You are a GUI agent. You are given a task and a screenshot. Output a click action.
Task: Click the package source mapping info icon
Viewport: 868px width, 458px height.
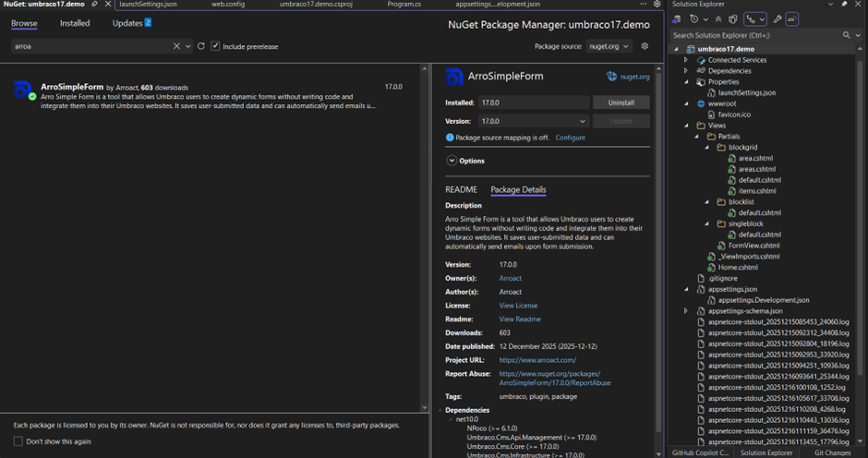click(450, 138)
